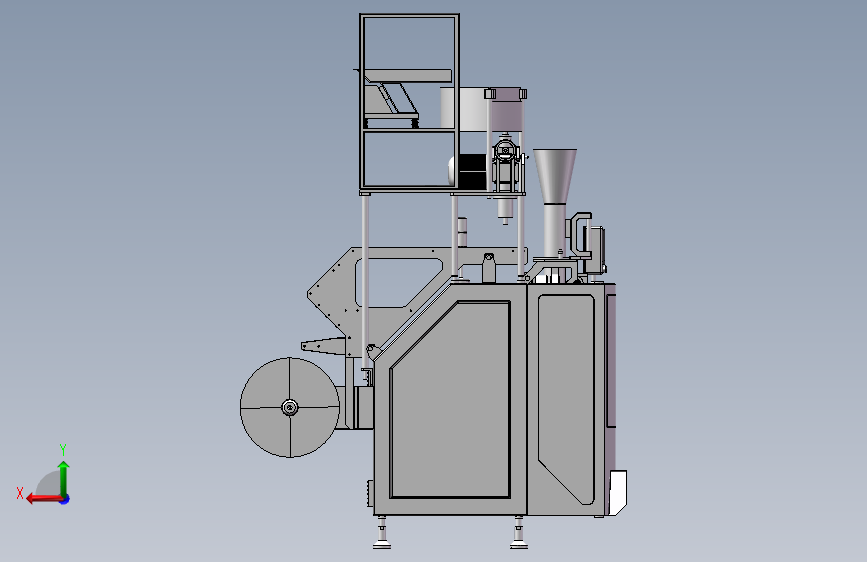
Task: Select the large left cabinet door panel
Action: 450,399
